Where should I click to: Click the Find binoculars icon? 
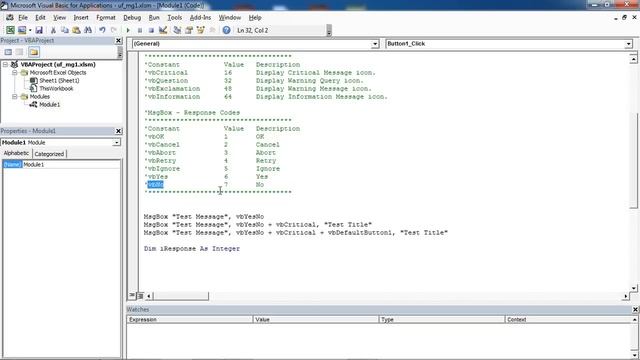click(88, 30)
